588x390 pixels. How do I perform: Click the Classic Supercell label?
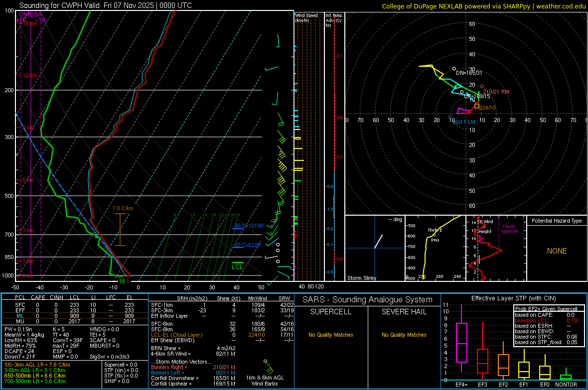point(509,229)
